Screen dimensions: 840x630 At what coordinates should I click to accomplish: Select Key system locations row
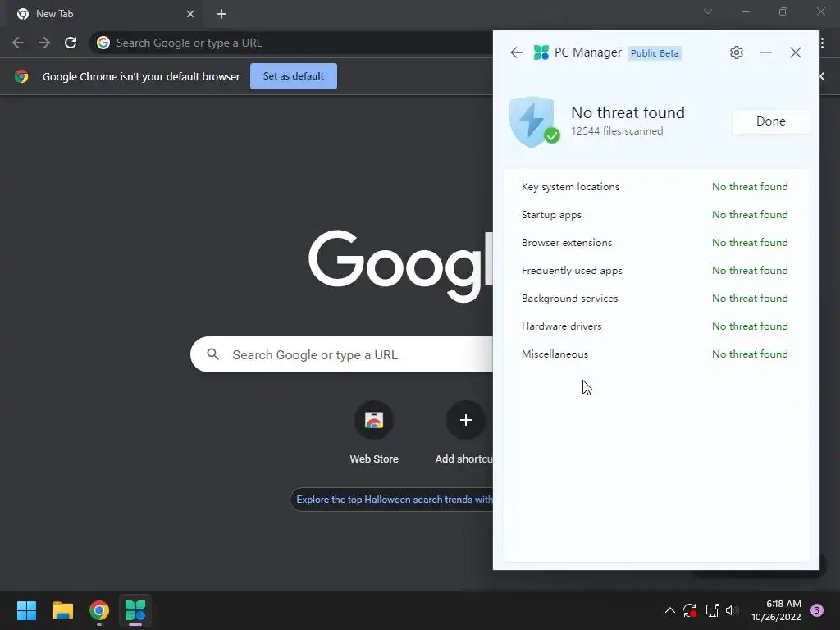655,187
